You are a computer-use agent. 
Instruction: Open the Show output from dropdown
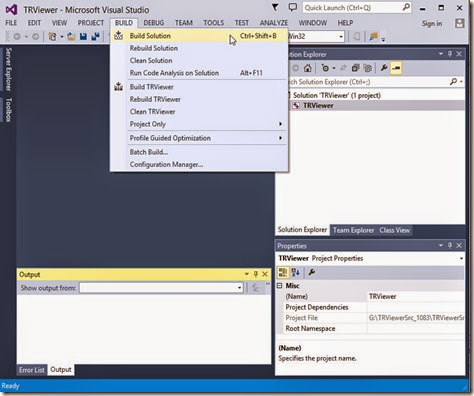pos(161,288)
